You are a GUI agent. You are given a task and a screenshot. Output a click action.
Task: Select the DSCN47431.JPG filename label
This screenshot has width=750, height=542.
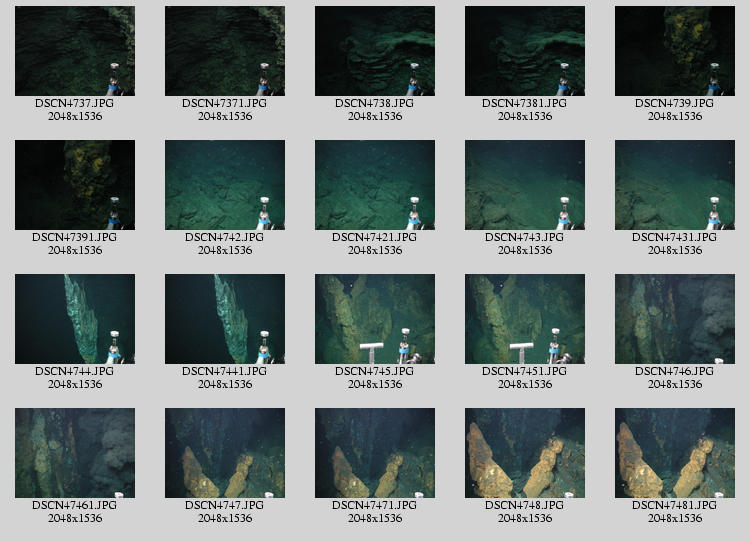pos(675,237)
